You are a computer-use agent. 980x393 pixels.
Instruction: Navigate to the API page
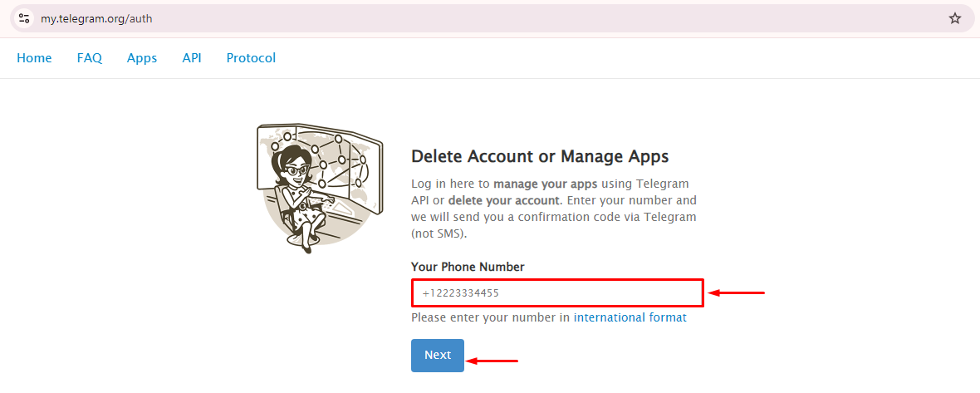[x=192, y=58]
